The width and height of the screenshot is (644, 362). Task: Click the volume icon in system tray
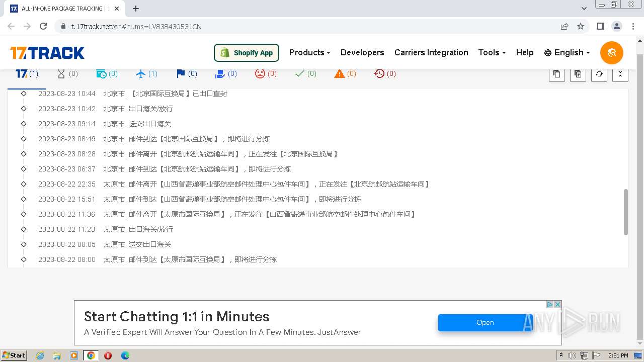(572, 355)
